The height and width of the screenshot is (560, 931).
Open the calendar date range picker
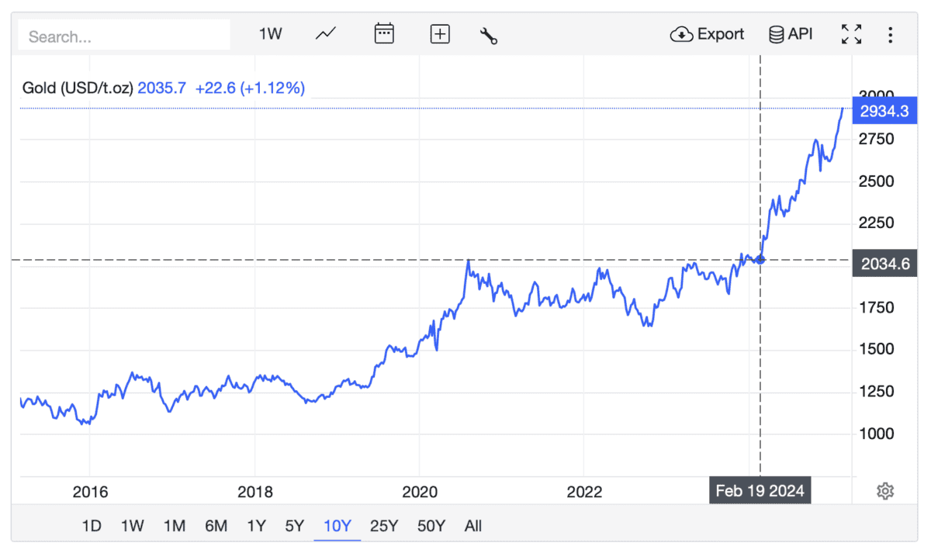coord(384,34)
